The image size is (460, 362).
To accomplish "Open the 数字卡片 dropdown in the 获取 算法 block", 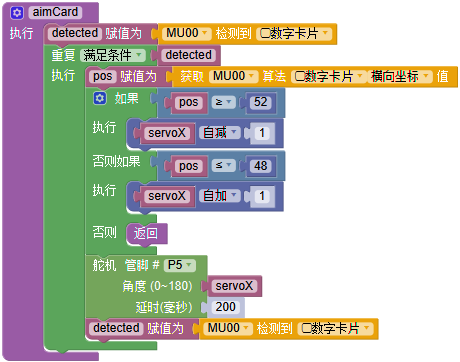I will 328,76.
